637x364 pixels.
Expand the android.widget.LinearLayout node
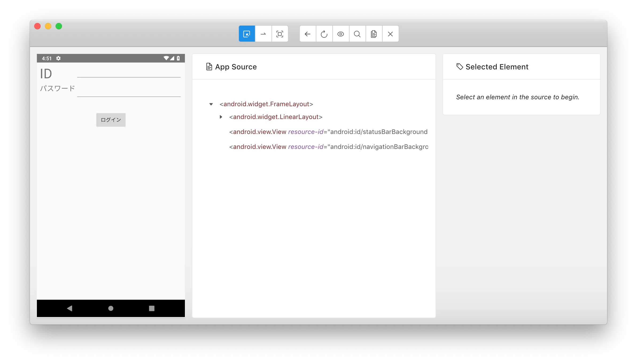221,117
